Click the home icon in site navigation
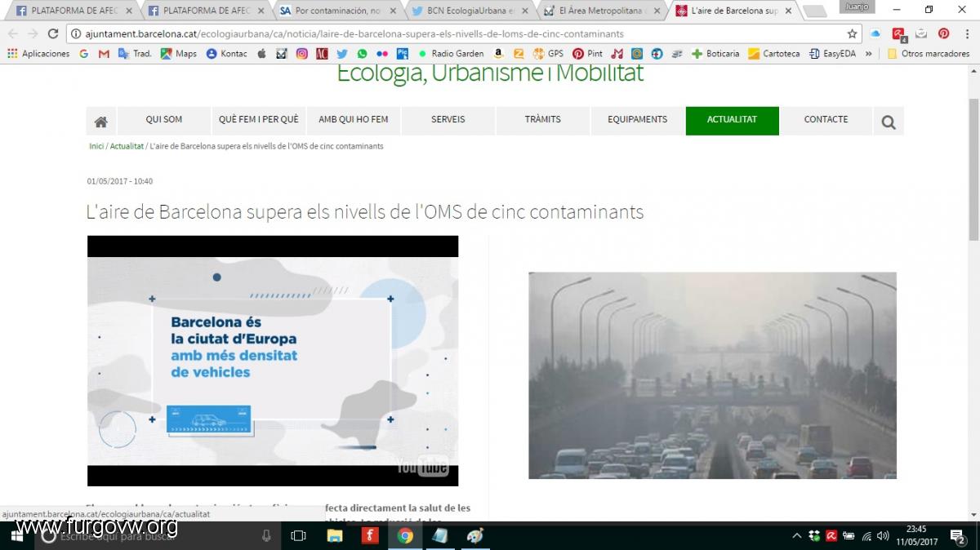This screenshot has height=550, width=980. (101, 122)
